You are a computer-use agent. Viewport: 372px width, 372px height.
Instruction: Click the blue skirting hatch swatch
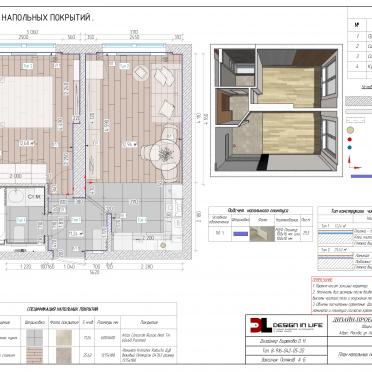(240, 234)
